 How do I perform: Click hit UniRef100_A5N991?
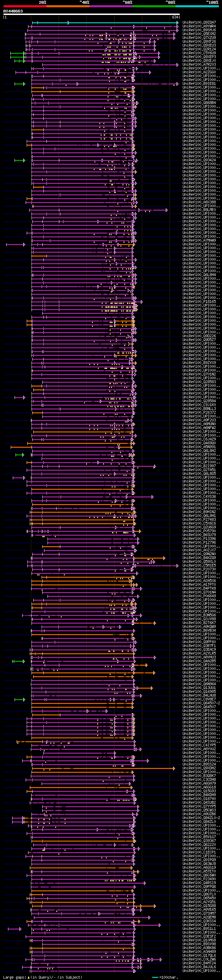point(199,447)
